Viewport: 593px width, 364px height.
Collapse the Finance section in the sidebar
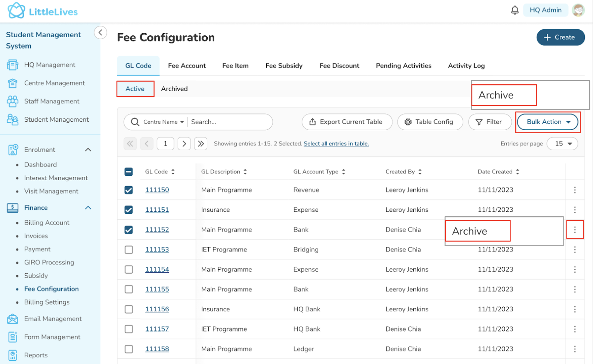[88, 208]
